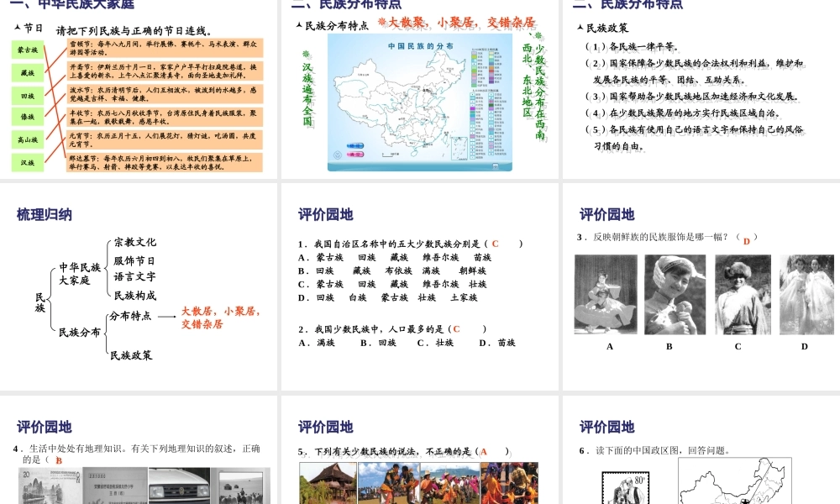Viewport: 840px width, 504px height.
Task: Click policy item 国家帮助各少数民族地区加速经济和文化发展
Action: point(693,97)
